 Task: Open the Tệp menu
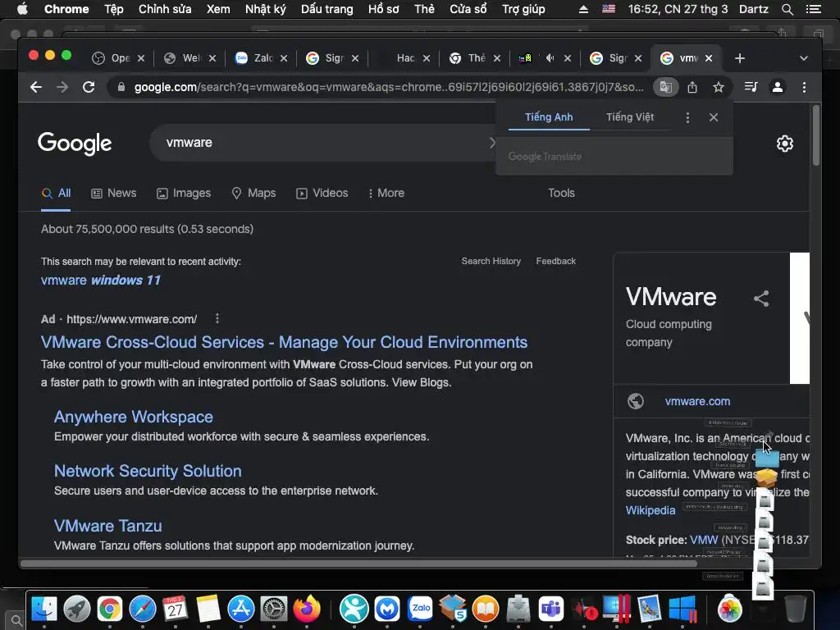(x=113, y=9)
